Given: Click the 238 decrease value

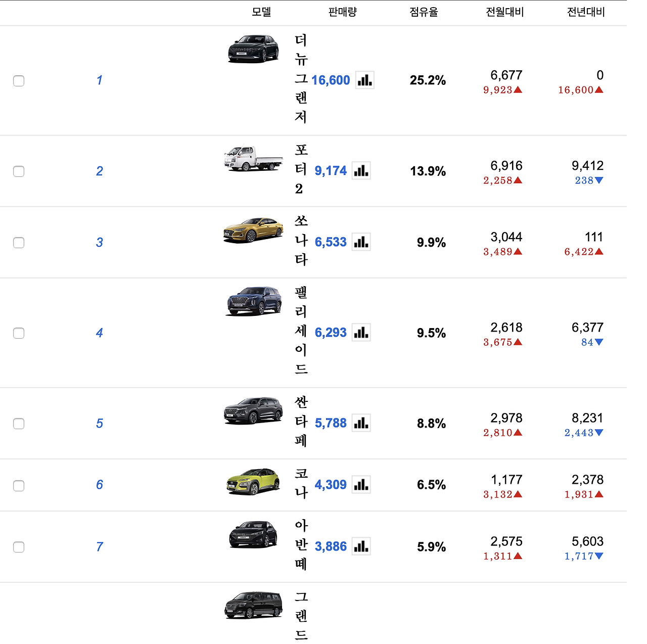Looking at the screenshot, I should [x=589, y=180].
